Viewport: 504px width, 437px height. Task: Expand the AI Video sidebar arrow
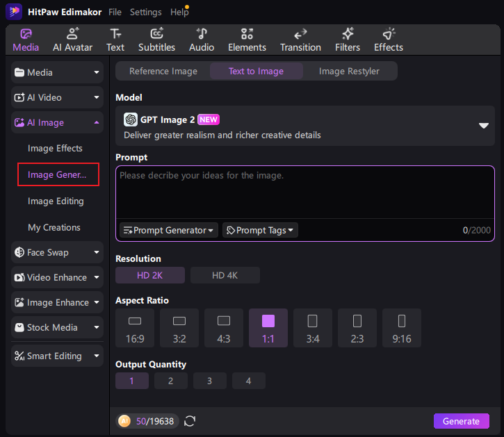tap(97, 97)
